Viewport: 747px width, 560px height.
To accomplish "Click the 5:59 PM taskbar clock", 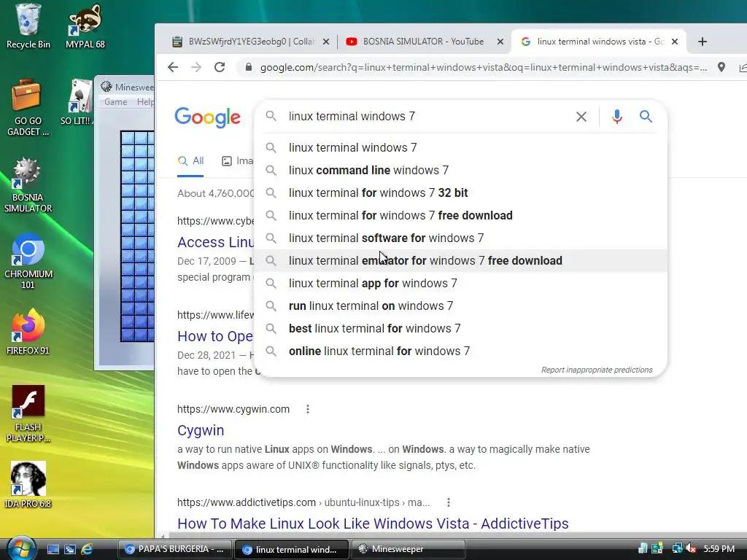I will click(x=719, y=548).
